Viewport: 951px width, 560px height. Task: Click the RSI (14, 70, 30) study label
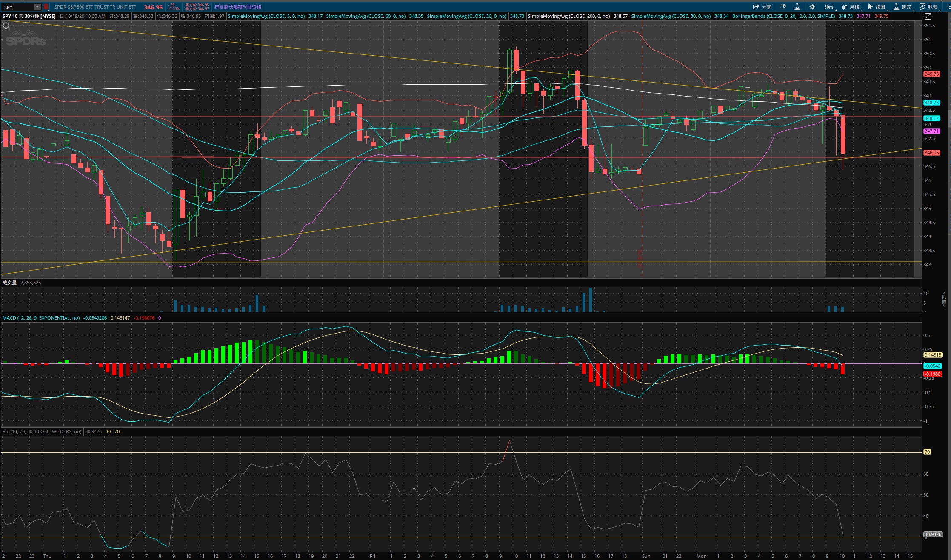pos(42,431)
